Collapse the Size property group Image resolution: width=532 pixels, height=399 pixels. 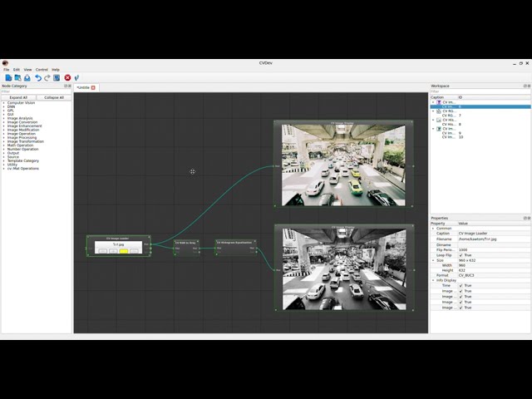(433, 260)
